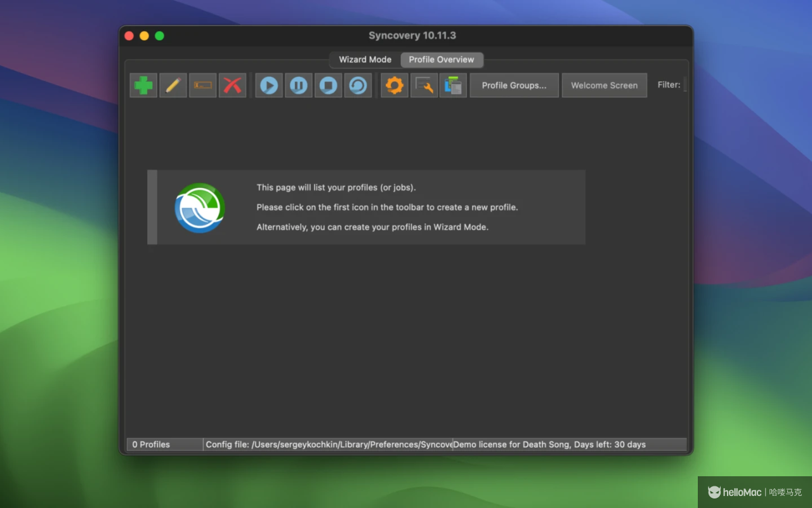Show the Welcome Screen
Viewport: 812px width, 508px height.
(x=604, y=85)
